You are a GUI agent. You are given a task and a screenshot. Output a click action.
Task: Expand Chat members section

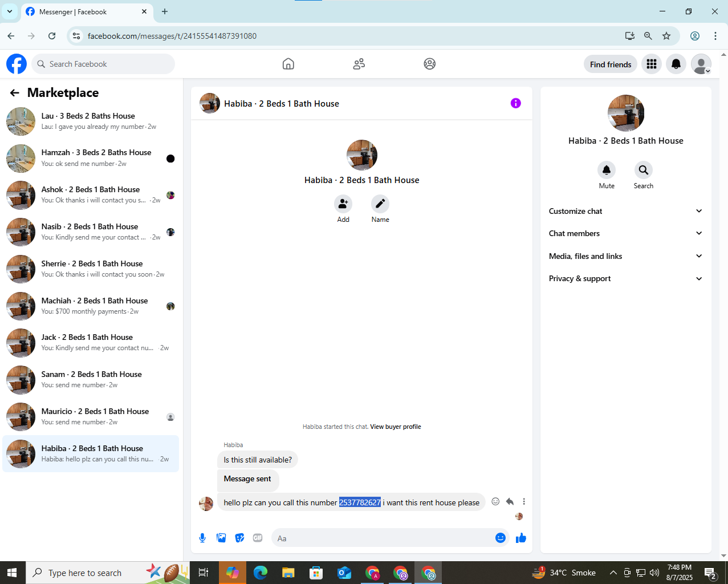[626, 233]
